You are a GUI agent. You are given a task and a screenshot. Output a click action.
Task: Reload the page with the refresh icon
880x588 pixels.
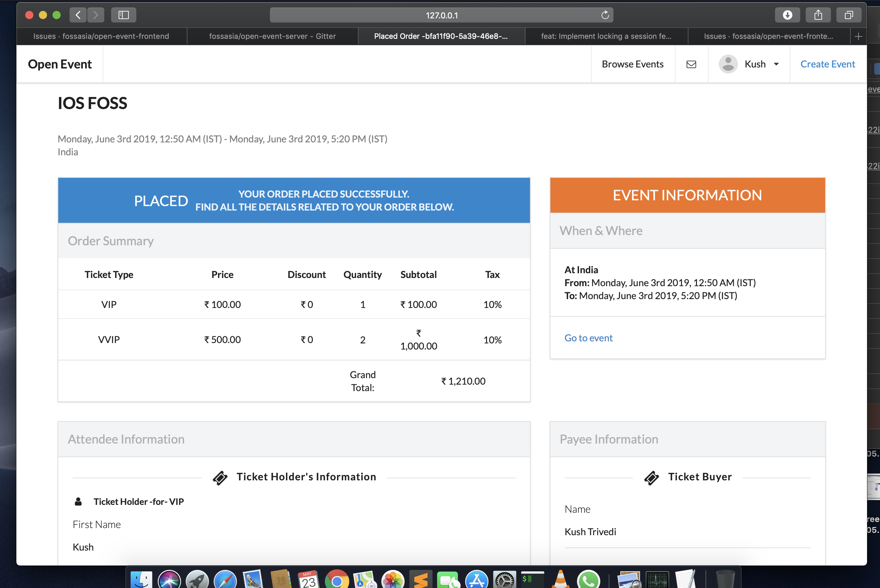(605, 15)
